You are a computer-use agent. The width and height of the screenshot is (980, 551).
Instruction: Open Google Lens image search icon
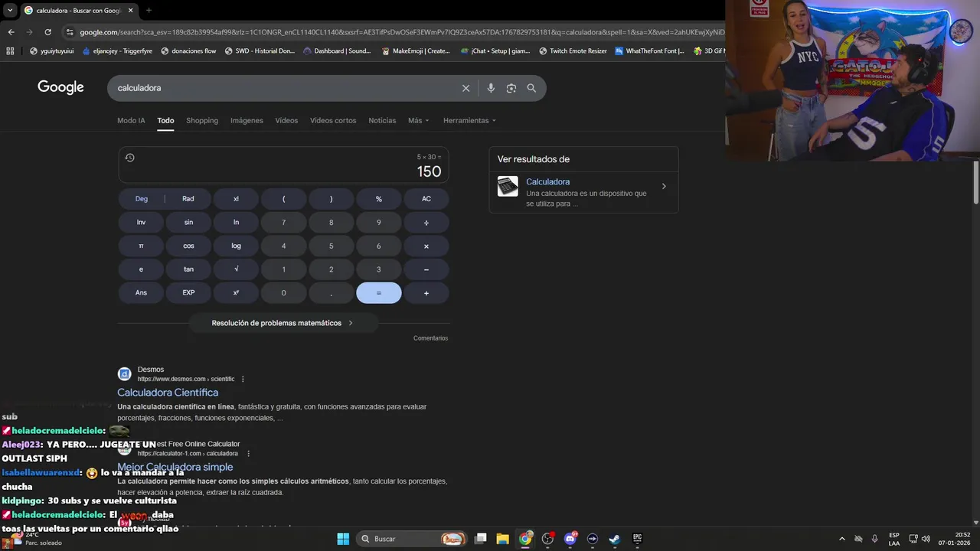tap(511, 88)
